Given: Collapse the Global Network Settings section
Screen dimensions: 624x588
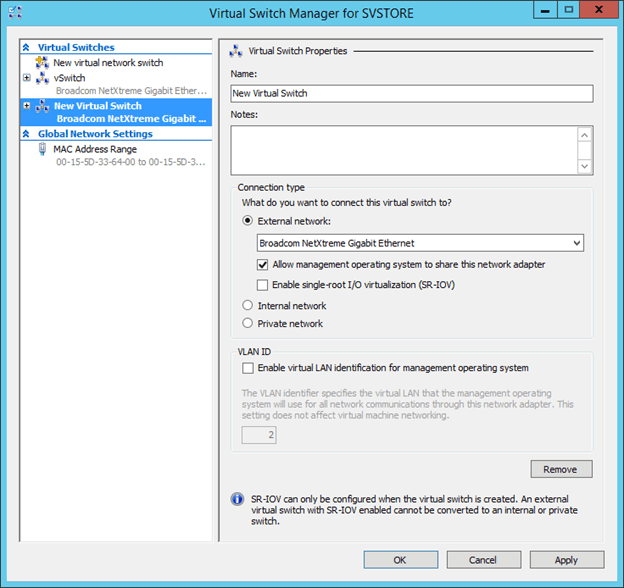Looking at the screenshot, I should [27, 133].
